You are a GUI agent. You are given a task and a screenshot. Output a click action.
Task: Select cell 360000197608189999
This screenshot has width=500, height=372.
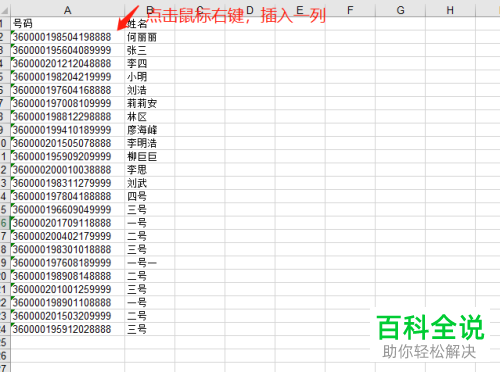pyautogui.click(x=67, y=263)
